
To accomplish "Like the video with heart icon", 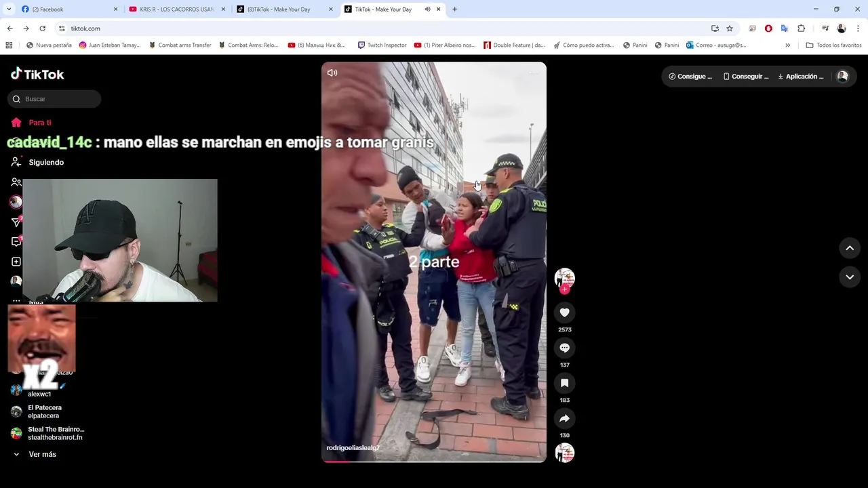I will [x=564, y=312].
